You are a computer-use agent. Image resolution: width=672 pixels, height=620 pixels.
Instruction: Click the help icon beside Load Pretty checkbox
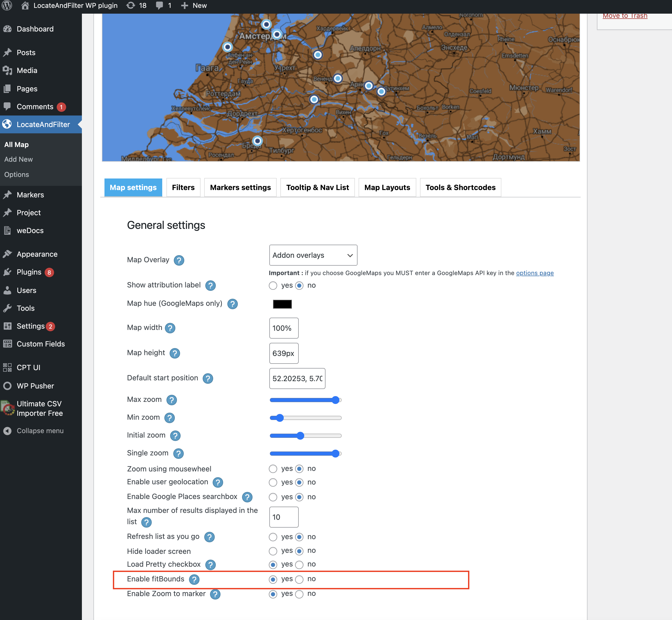(x=210, y=565)
